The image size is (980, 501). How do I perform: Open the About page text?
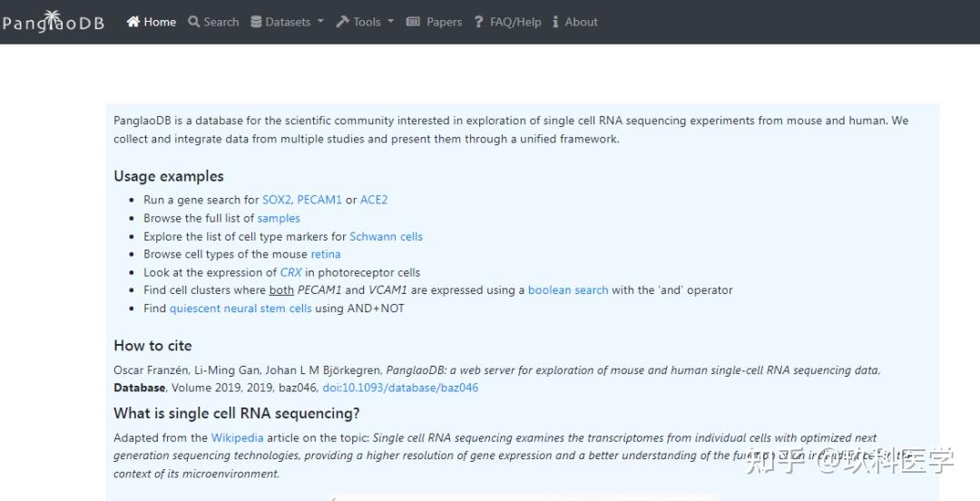[x=581, y=22]
